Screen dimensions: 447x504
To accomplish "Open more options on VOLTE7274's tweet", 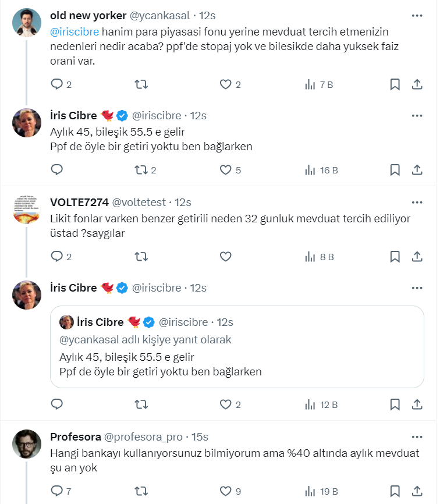I will 417,203.
